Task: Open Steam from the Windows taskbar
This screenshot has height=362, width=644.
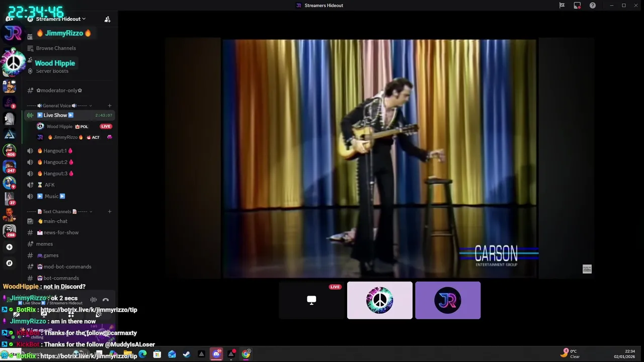Action: pos(187,354)
